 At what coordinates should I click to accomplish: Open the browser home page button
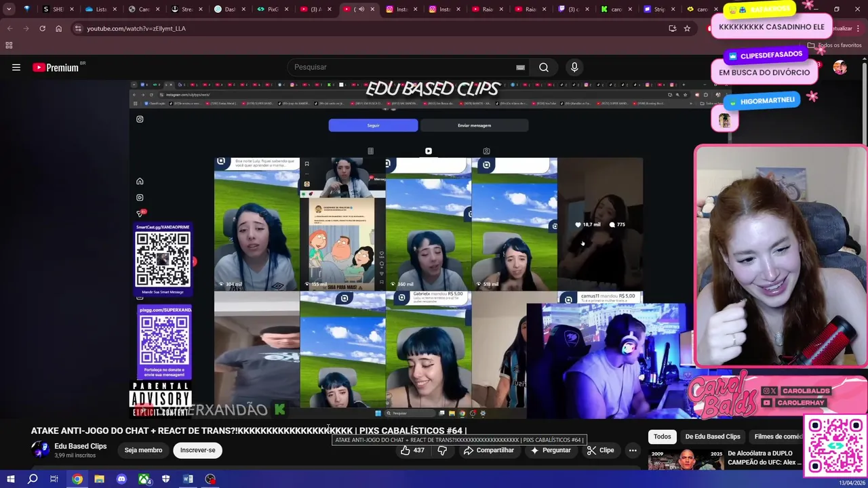58,28
